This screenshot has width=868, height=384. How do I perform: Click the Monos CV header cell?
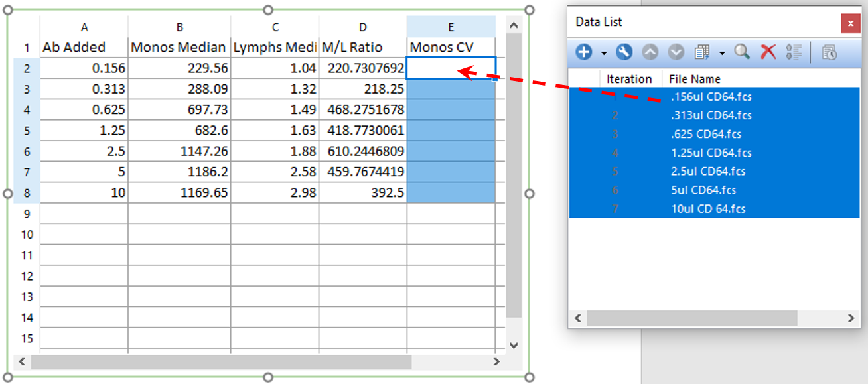click(451, 48)
